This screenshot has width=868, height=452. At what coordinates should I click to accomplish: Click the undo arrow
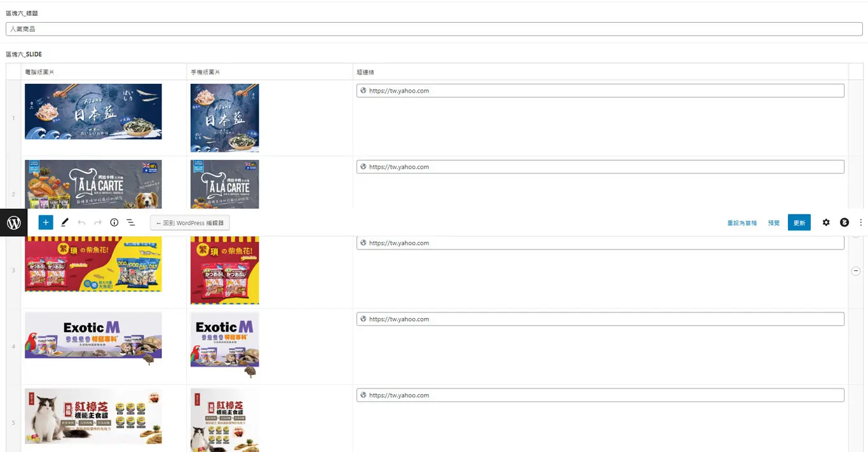coord(81,223)
